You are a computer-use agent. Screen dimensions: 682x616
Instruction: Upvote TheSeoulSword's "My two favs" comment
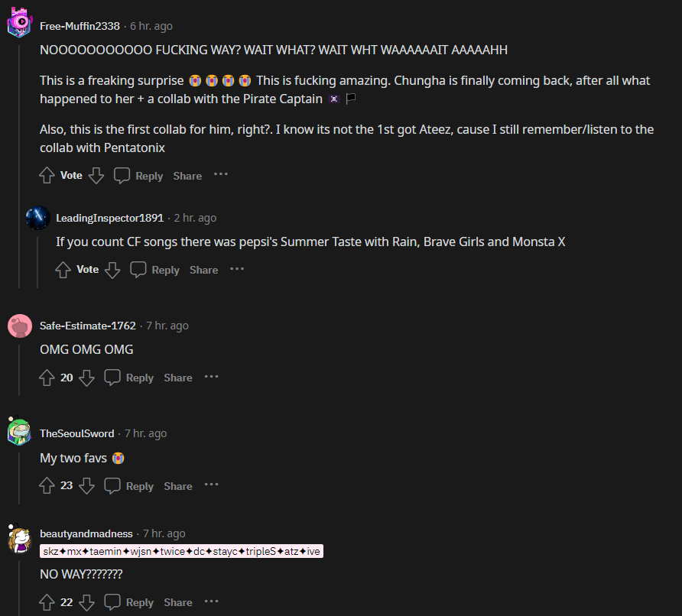click(47, 486)
